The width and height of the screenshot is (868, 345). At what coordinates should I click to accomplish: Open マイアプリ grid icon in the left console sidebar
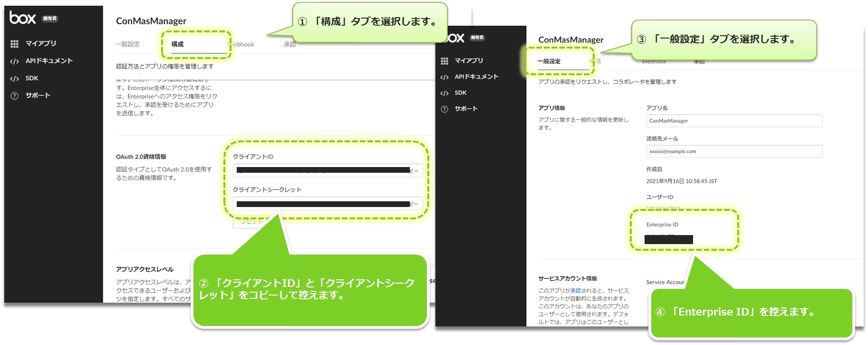(15, 44)
